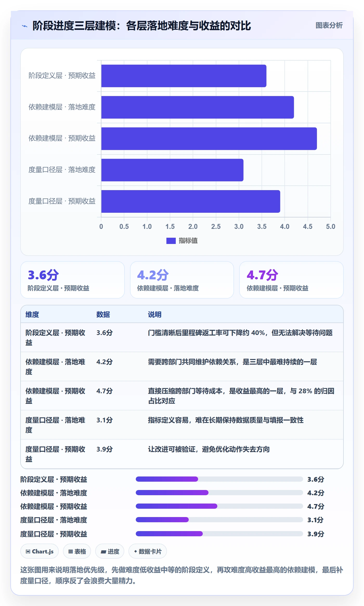The image size is (364, 606).
Task: Click the 维度 column header
Action: [x=32, y=314]
